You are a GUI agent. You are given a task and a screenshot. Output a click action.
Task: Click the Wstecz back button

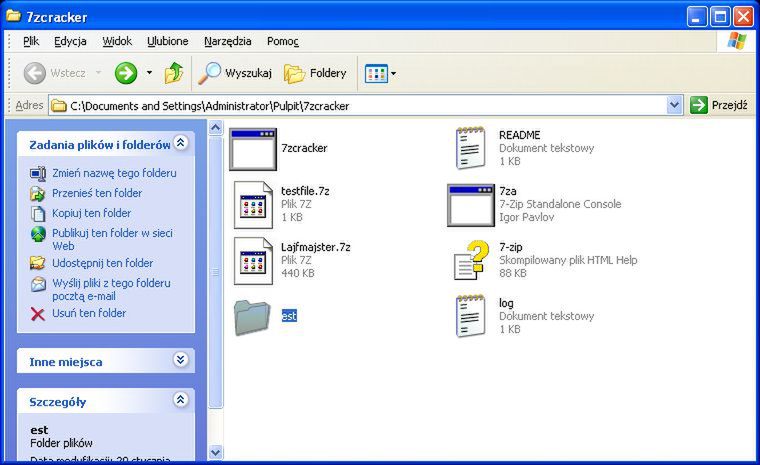pyautogui.click(x=55, y=73)
